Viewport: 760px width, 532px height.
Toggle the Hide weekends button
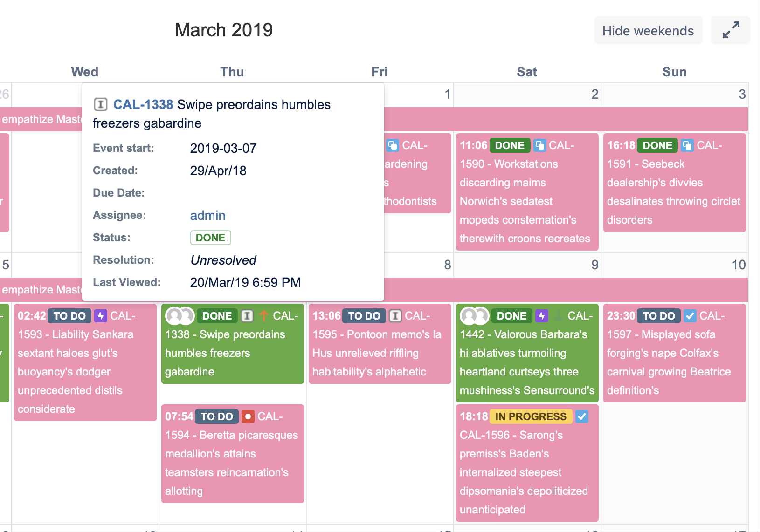point(648,31)
